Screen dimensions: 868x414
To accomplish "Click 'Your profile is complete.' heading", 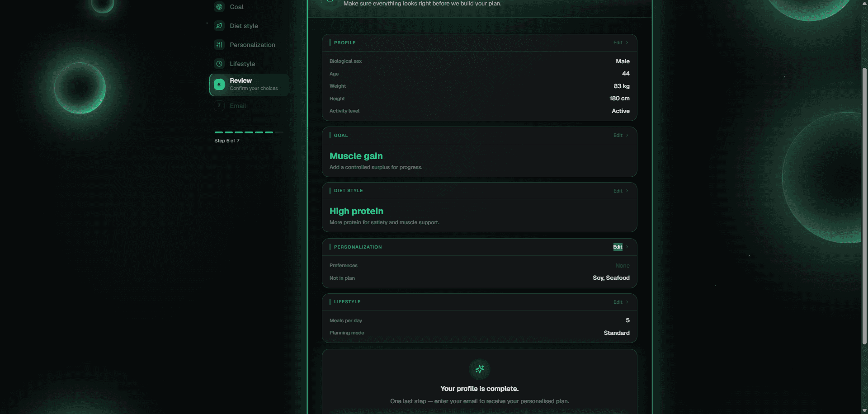I will pos(480,389).
